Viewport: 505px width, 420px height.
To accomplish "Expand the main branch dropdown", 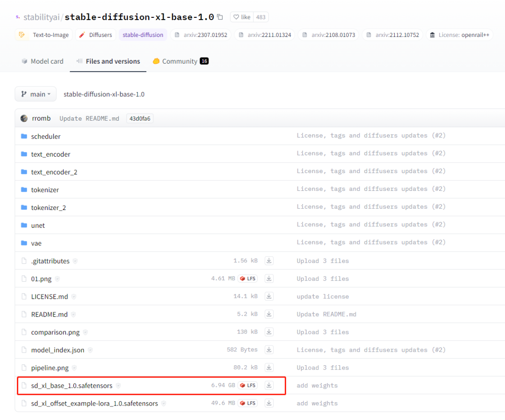I will click(x=36, y=94).
